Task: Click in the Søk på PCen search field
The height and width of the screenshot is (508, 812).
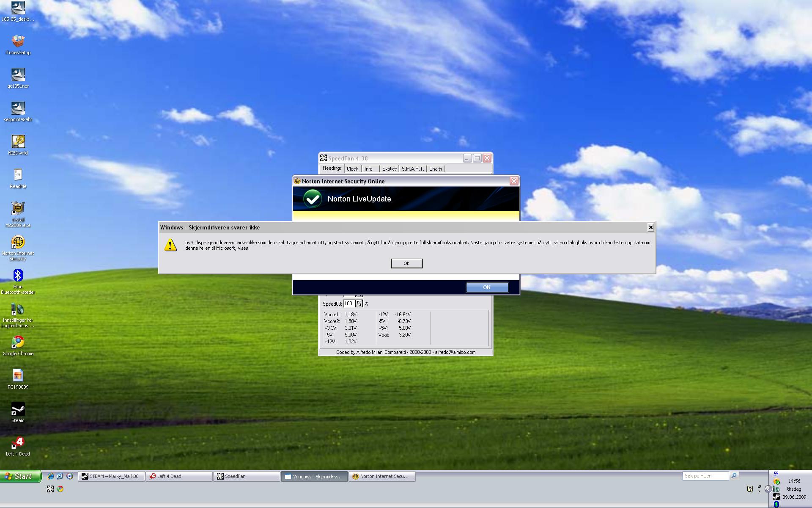Action: (705, 476)
